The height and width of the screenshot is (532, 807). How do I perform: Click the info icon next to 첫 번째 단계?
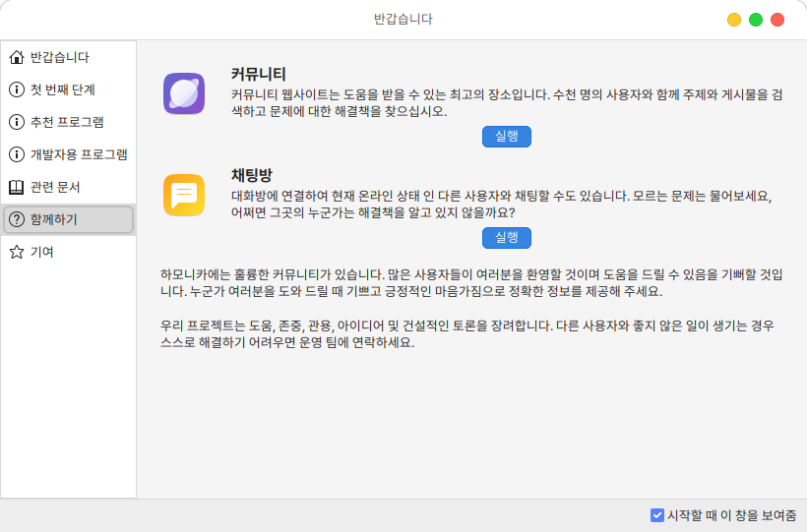coord(16,89)
